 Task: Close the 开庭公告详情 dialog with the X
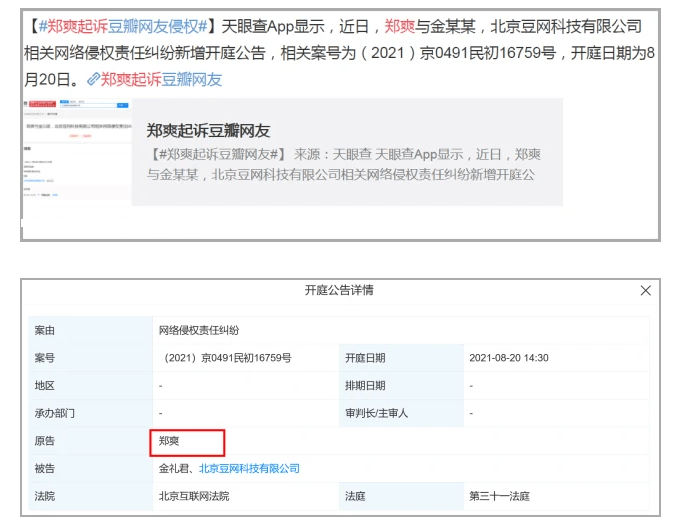645,290
